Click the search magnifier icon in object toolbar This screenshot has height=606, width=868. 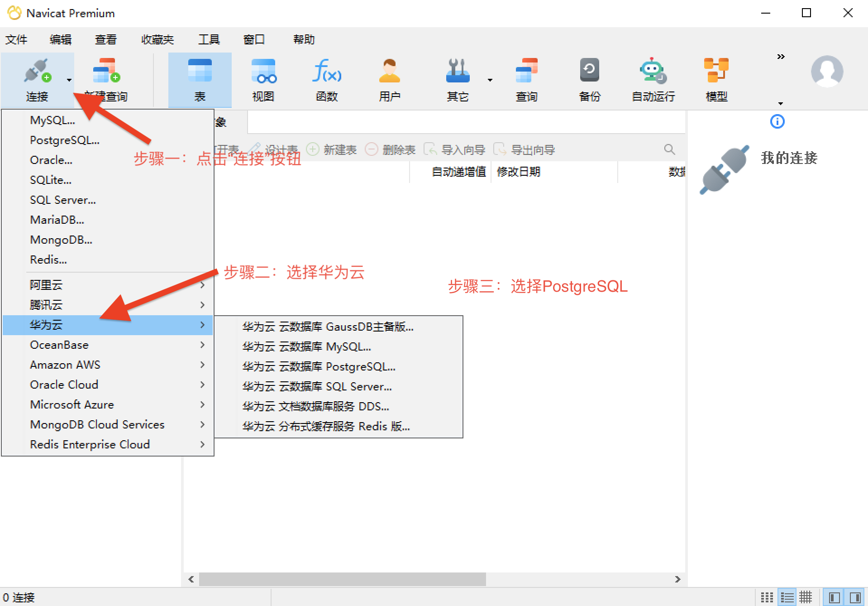(669, 149)
